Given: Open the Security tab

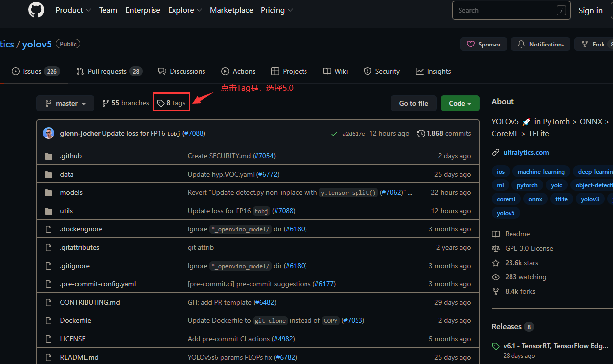Looking at the screenshot, I should [382, 72].
